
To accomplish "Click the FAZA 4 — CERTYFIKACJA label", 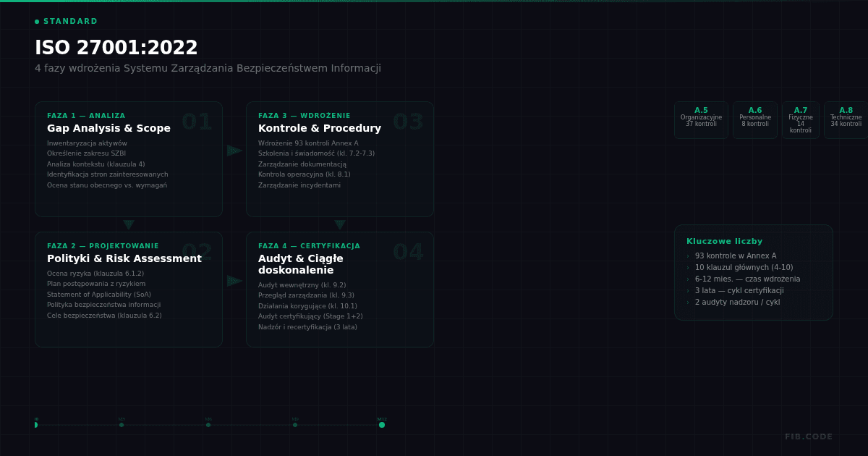I will pyautogui.click(x=309, y=246).
